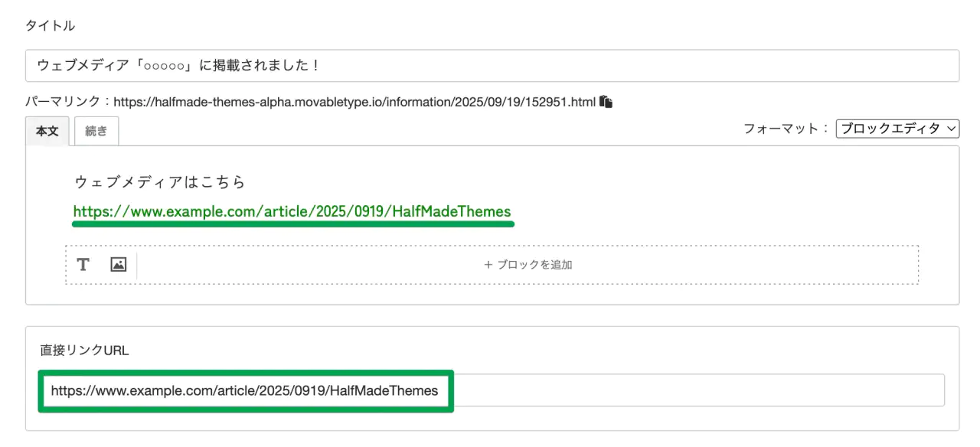Image resolution: width=980 pixels, height=447 pixels.
Task: Open the green example.com link in body
Action: (292, 211)
